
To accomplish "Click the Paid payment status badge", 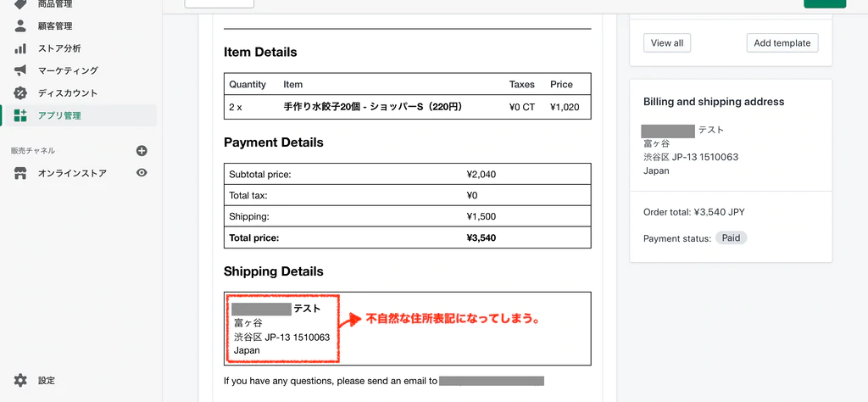I will (x=731, y=238).
